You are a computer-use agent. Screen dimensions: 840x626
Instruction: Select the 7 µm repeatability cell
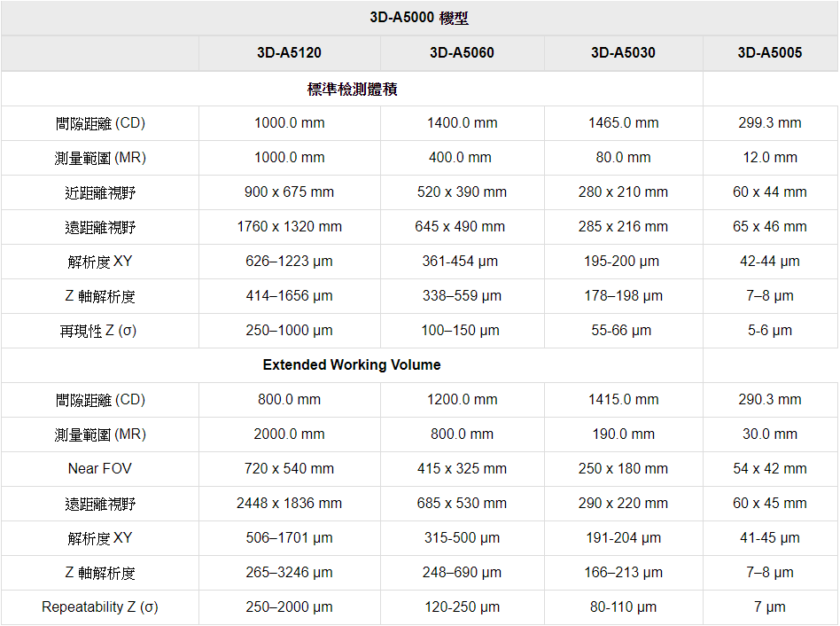click(x=769, y=607)
